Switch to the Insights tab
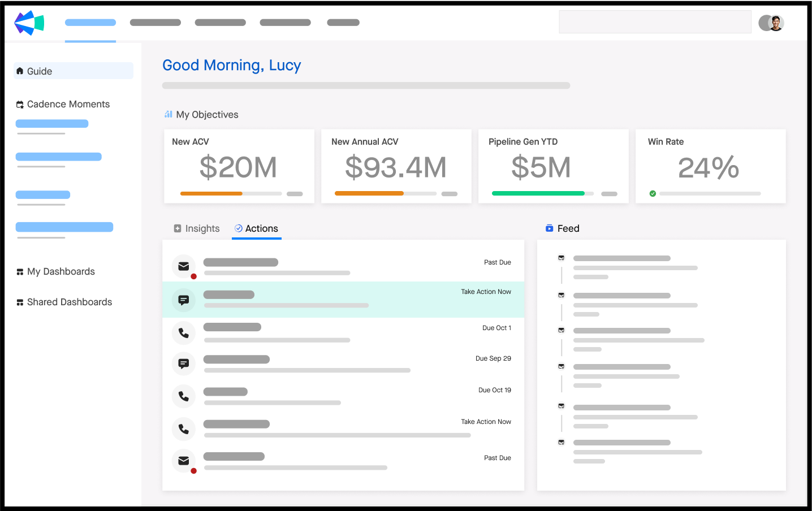 click(x=197, y=228)
